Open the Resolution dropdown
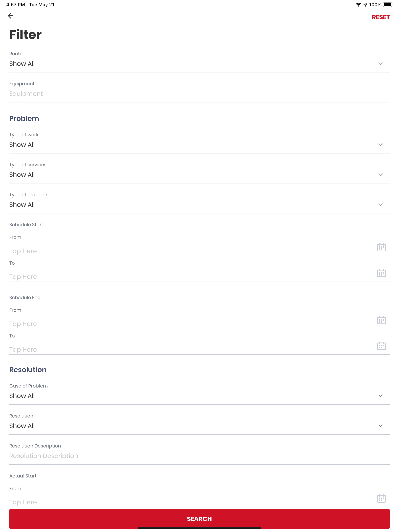This screenshot has width=399, height=532. pyautogui.click(x=199, y=426)
